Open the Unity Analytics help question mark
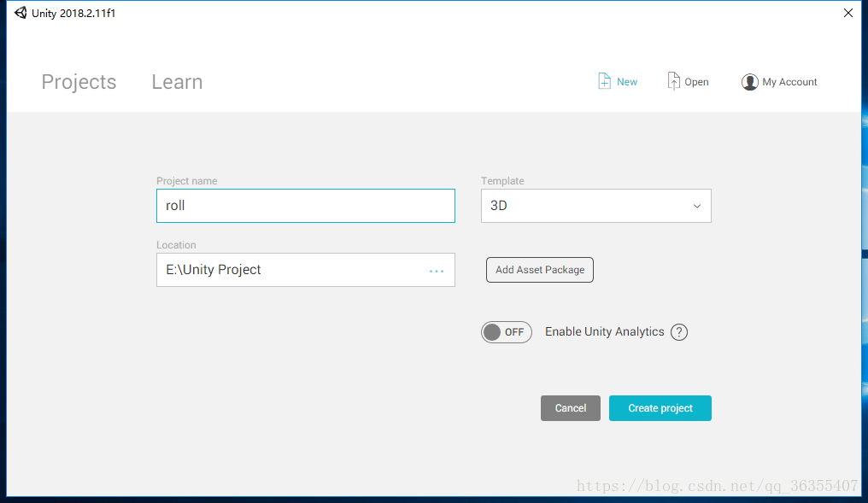The height and width of the screenshot is (503, 868). point(678,332)
